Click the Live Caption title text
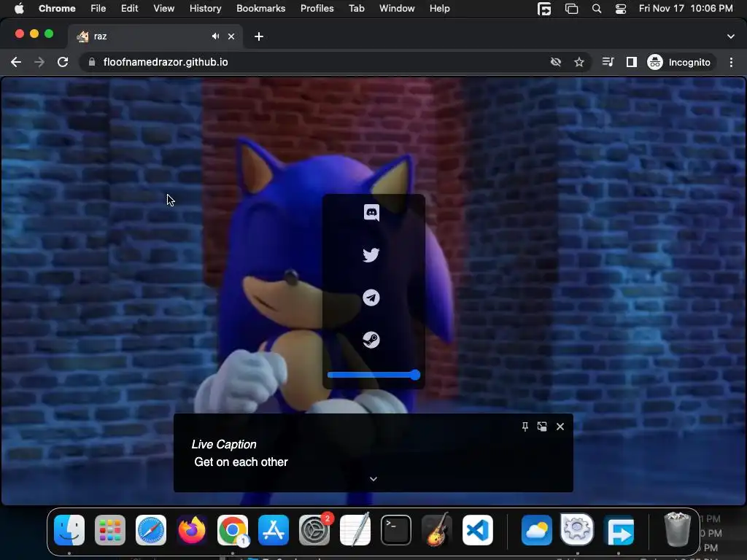The width and height of the screenshot is (747, 560). click(x=224, y=444)
